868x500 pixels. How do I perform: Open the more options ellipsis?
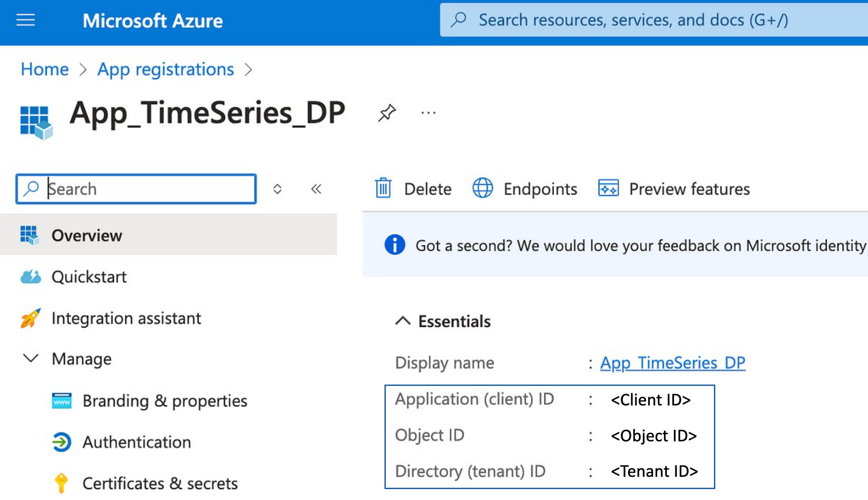pyautogui.click(x=428, y=113)
